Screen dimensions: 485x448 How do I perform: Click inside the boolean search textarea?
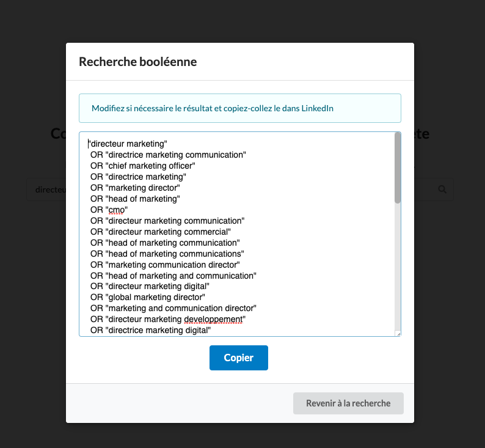(237, 234)
